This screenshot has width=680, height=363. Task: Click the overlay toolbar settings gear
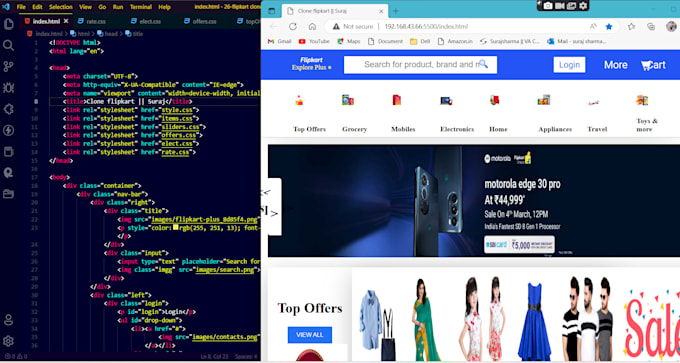coord(583,6)
